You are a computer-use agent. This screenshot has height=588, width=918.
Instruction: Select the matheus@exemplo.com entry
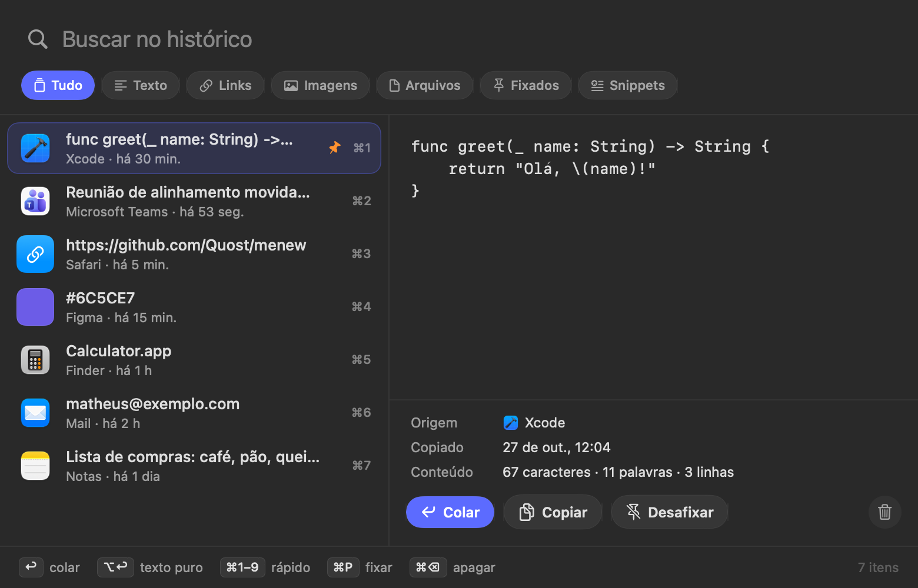click(x=194, y=413)
